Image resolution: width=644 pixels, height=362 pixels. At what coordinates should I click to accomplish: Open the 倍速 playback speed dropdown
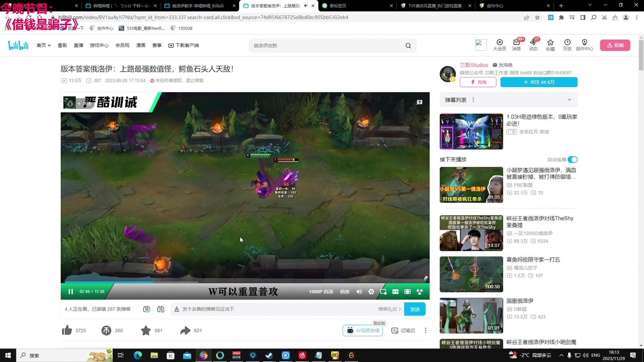(344, 292)
